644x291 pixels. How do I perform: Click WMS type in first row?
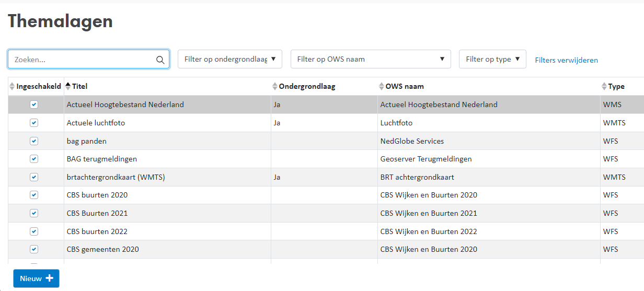point(612,104)
